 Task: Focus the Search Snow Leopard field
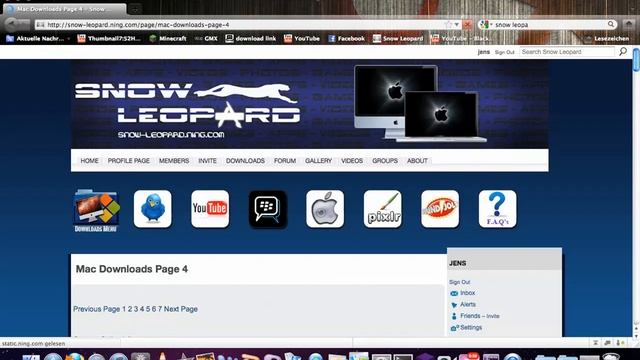(567, 52)
